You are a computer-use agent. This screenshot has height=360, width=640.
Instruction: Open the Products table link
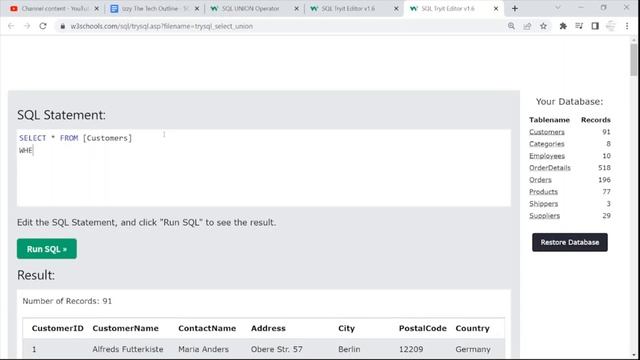point(543,192)
